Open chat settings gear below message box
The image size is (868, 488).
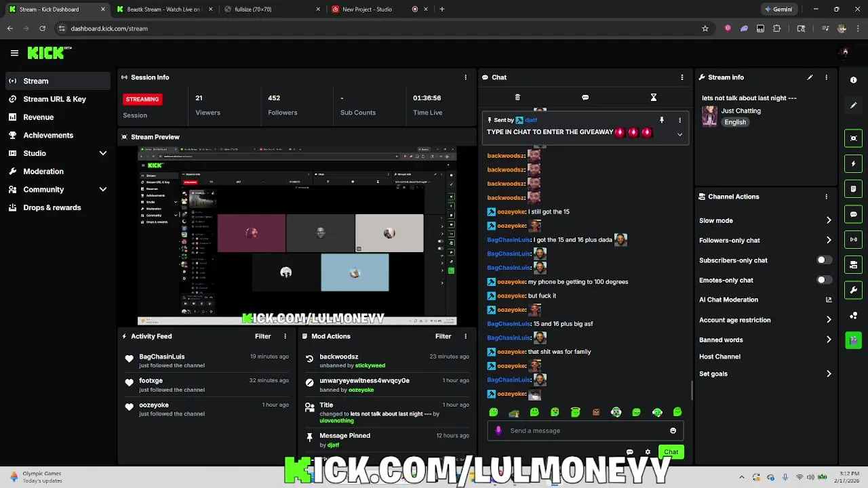pos(648,452)
